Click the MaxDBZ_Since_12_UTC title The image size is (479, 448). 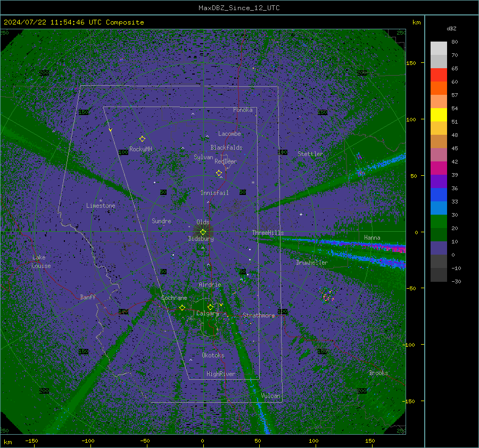[239, 8]
